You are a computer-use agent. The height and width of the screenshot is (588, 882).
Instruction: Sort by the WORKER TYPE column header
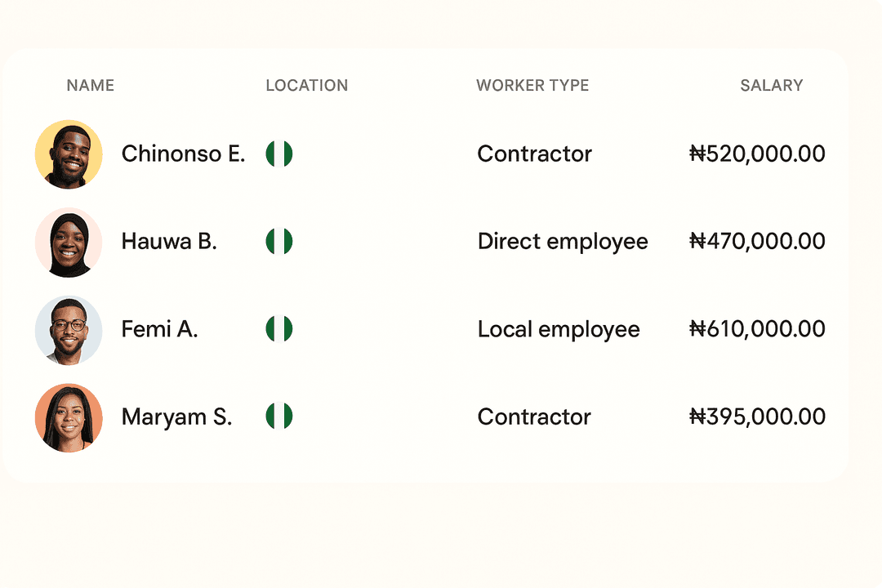(532, 86)
